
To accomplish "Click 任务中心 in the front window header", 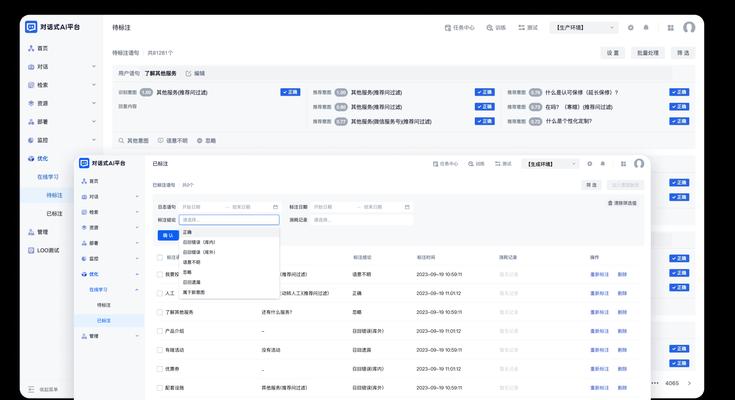I will [x=445, y=164].
